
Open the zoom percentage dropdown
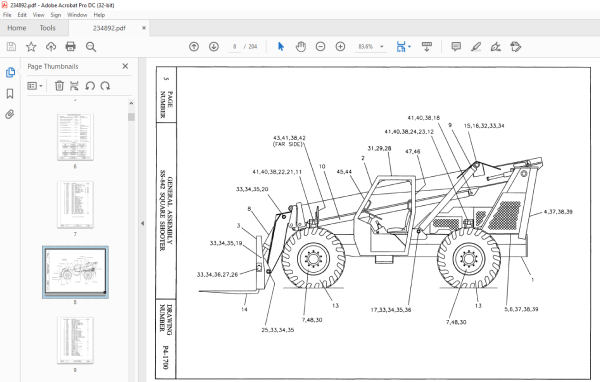[x=382, y=47]
